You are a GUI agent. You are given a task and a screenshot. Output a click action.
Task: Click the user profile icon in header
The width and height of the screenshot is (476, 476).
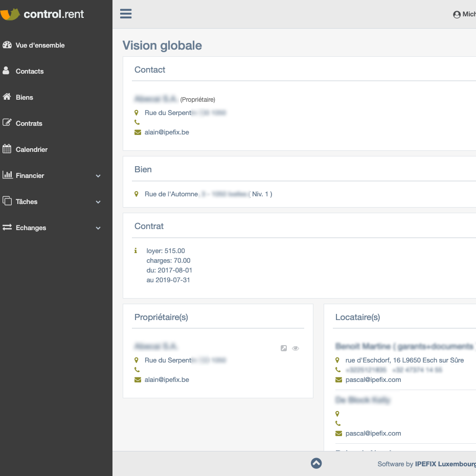coord(457,15)
